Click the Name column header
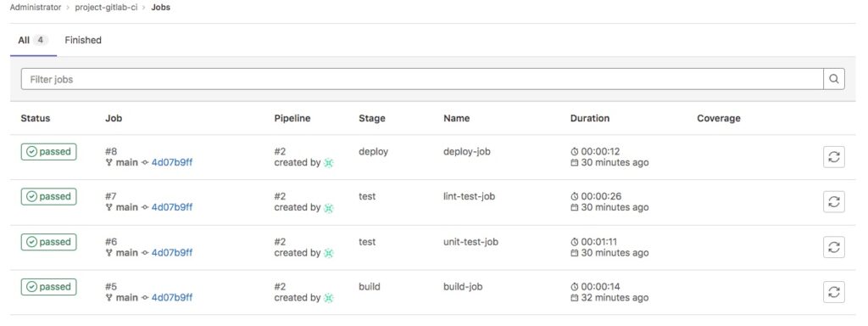This screenshot has height=326, width=868. click(x=456, y=118)
